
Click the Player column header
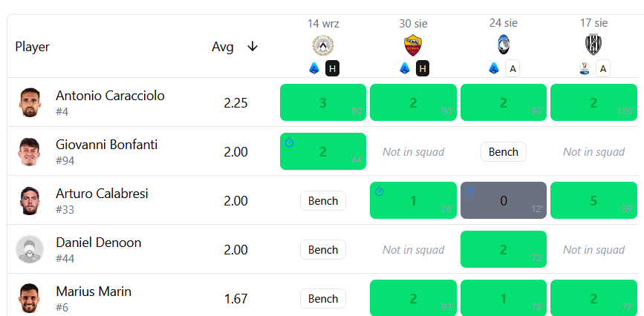tap(32, 47)
